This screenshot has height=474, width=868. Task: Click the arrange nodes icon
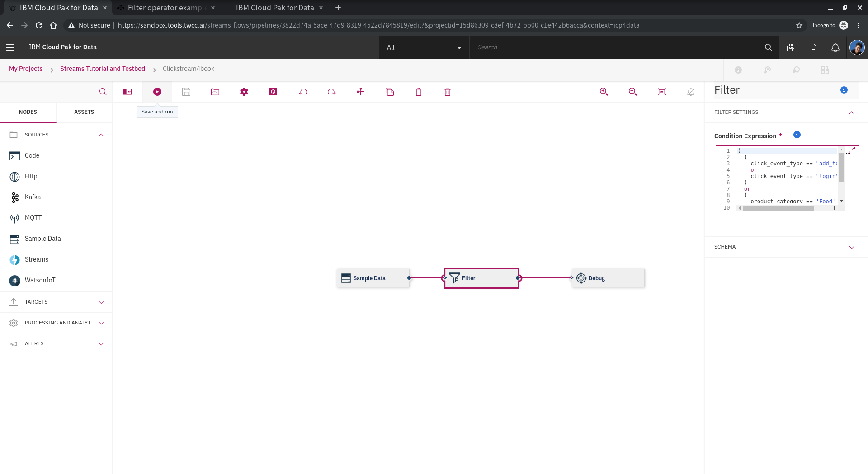360,92
